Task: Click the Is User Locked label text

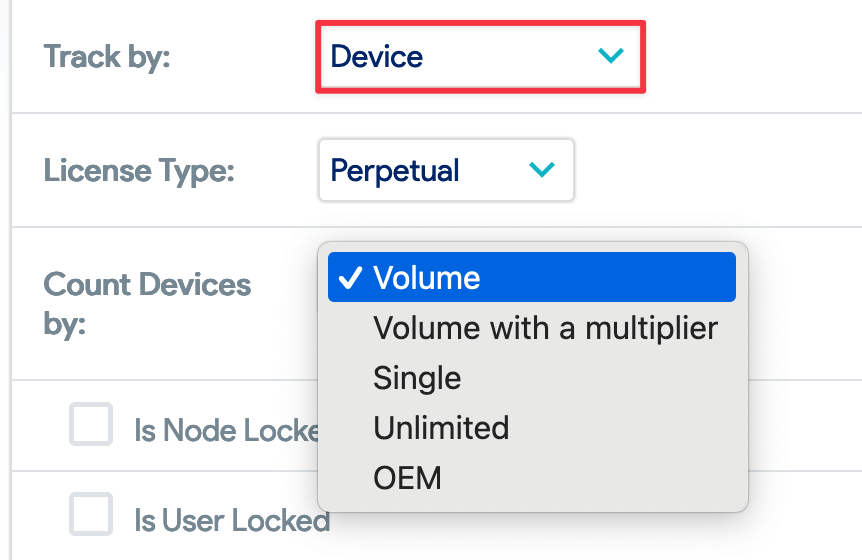Action: (x=232, y=520)
